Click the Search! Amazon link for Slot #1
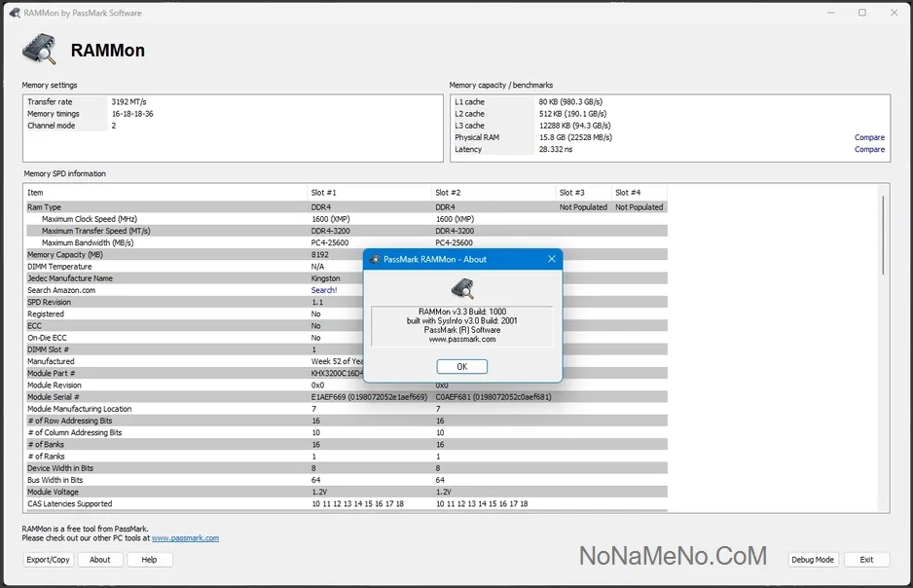The image size is (913, 588). click(324, 290)
